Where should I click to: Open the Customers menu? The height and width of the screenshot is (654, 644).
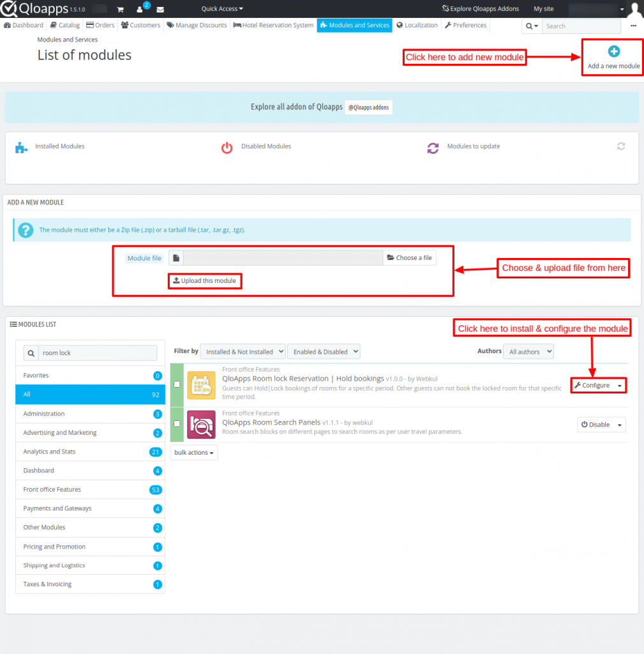140,25
